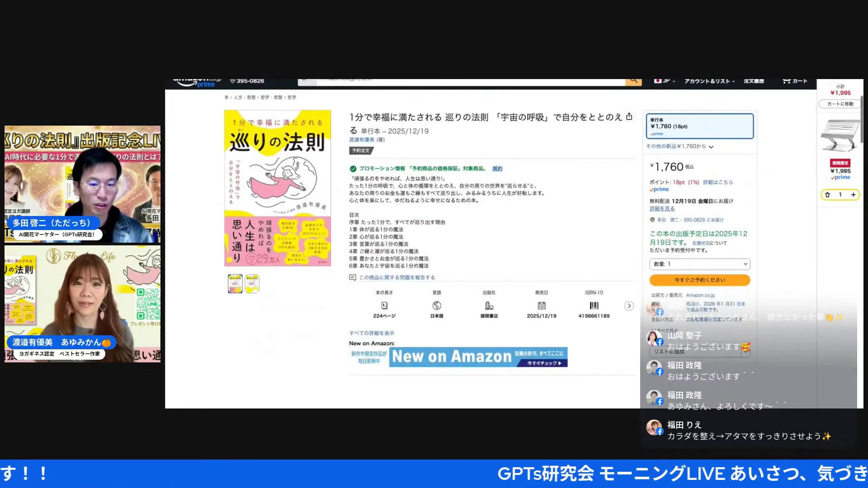Click the search magnifier icon
Screen dimensions: 868x488
point(633,80)
